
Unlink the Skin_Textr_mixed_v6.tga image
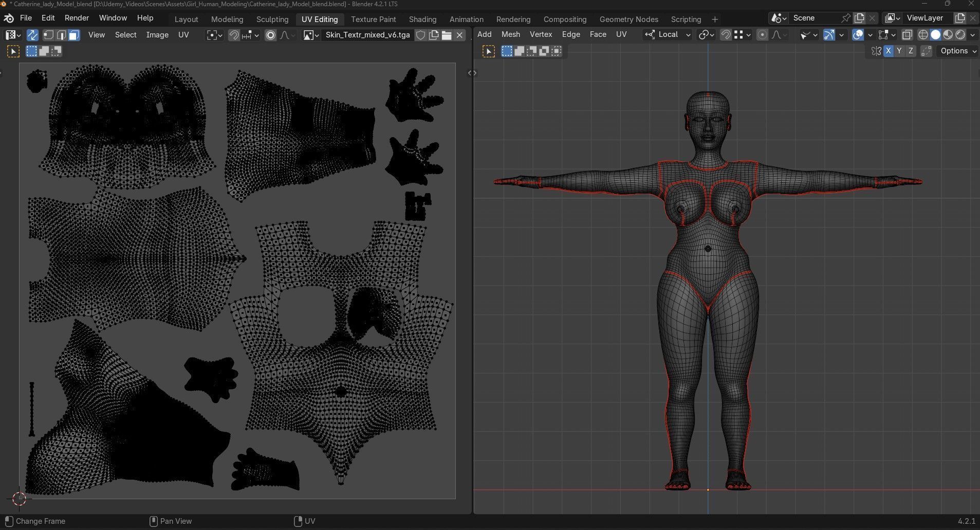(459, 35)
